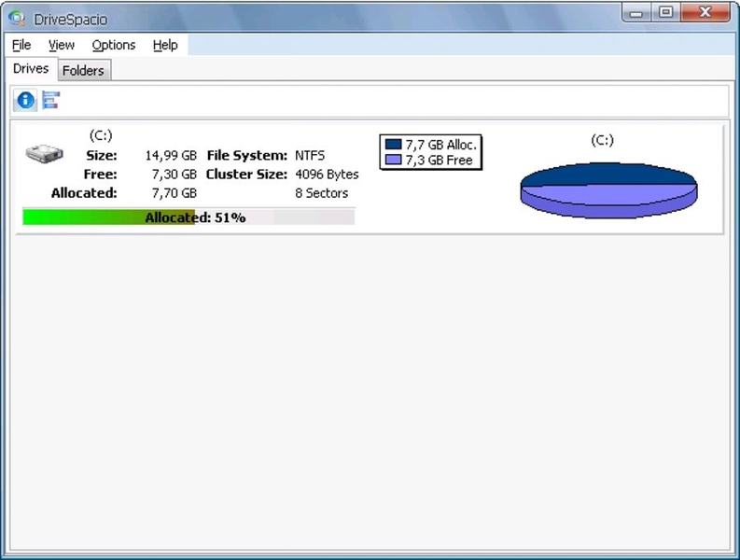
Task: Click the hard drive icon for C:
Action: [x=45, y=154]
